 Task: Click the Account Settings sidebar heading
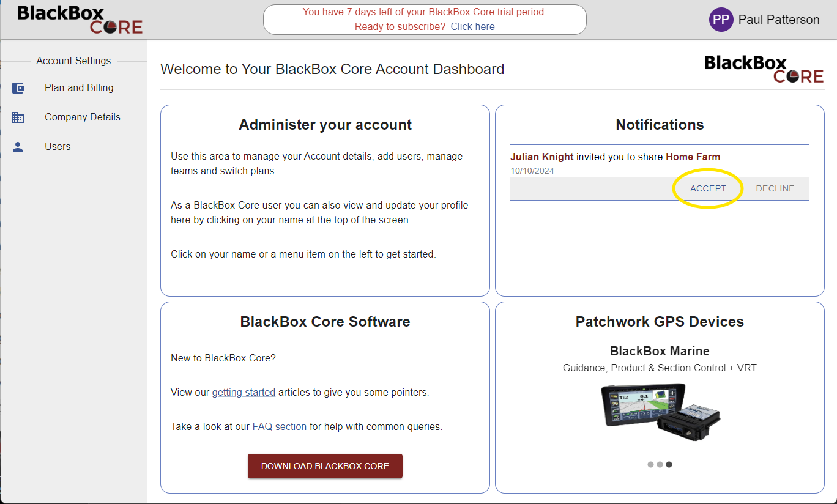tap(73, 61)
